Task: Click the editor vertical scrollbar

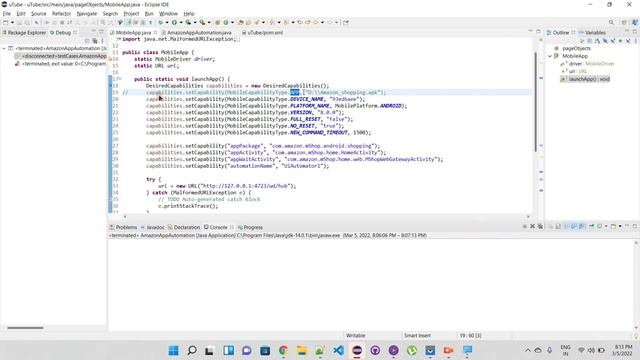Action: click(x=535, y=102)
